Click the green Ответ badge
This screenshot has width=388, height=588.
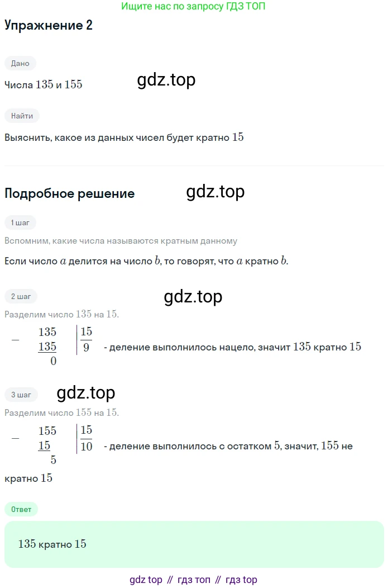(21, 509)
